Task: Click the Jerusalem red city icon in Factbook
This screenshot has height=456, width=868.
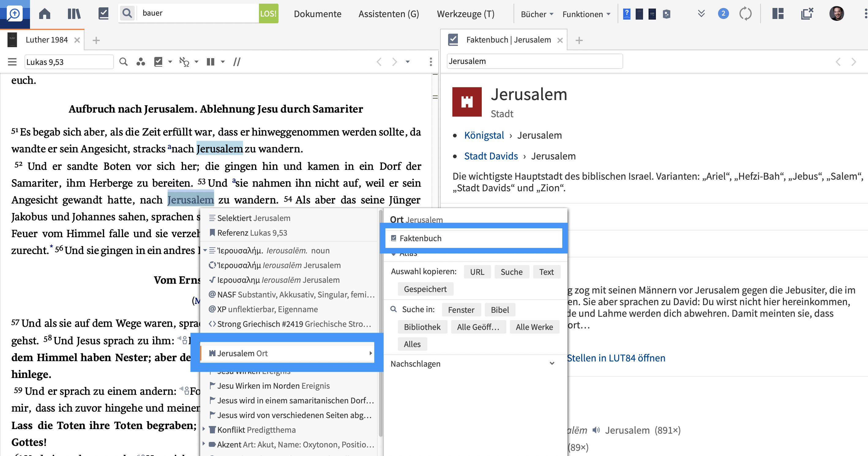Action: [467, 102]
